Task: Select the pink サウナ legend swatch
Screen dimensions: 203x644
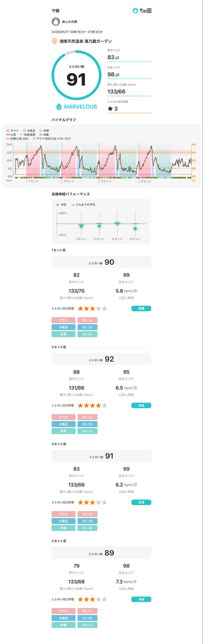Action: coord(8,131)
